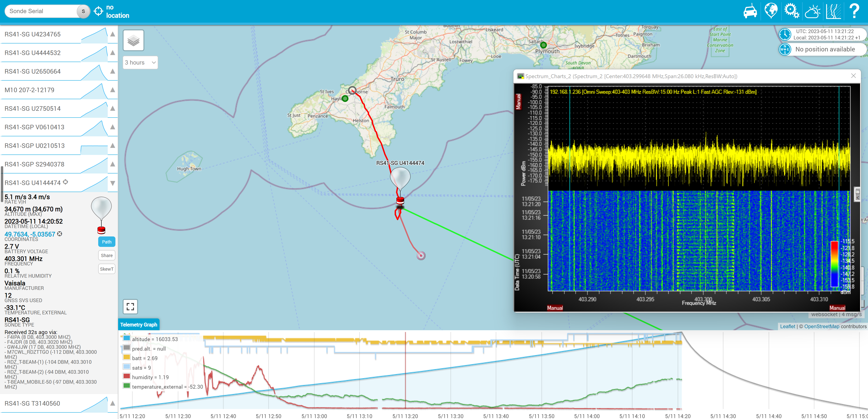Select RS41-SG T3140560 in sonde list
The width and height of the screenshot is (868, 419).
32,403
